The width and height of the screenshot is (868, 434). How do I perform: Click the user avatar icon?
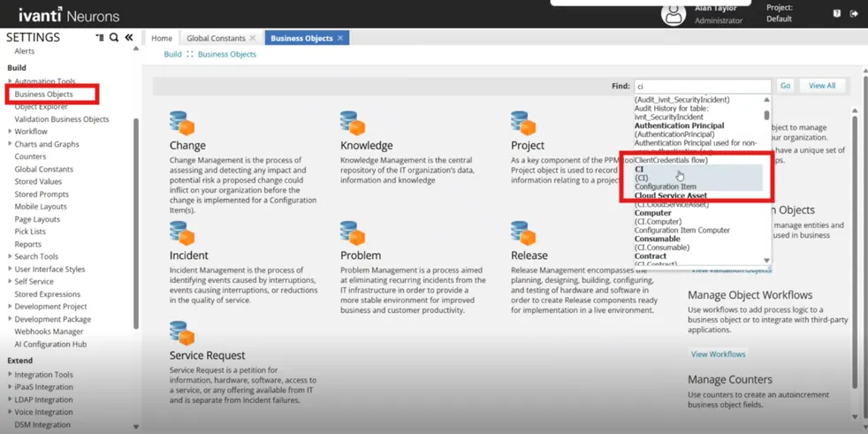click(674, 14)
